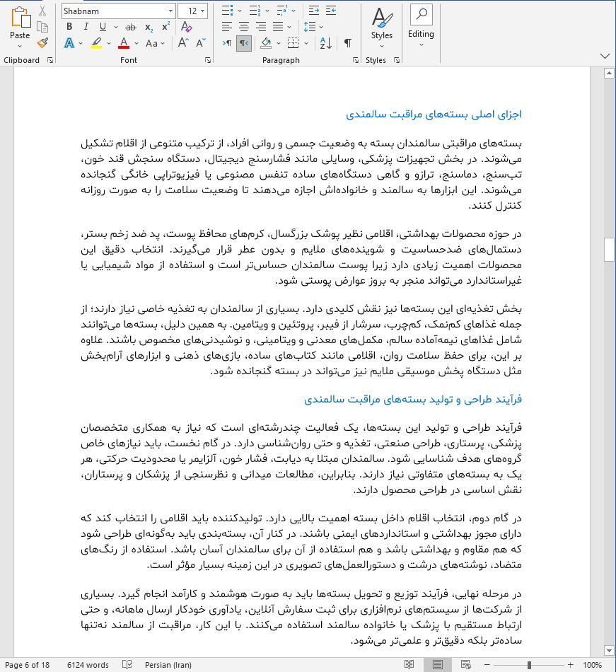Open the font color picker arrow
This screenshot has height=672, width=616.
point(136,43)
